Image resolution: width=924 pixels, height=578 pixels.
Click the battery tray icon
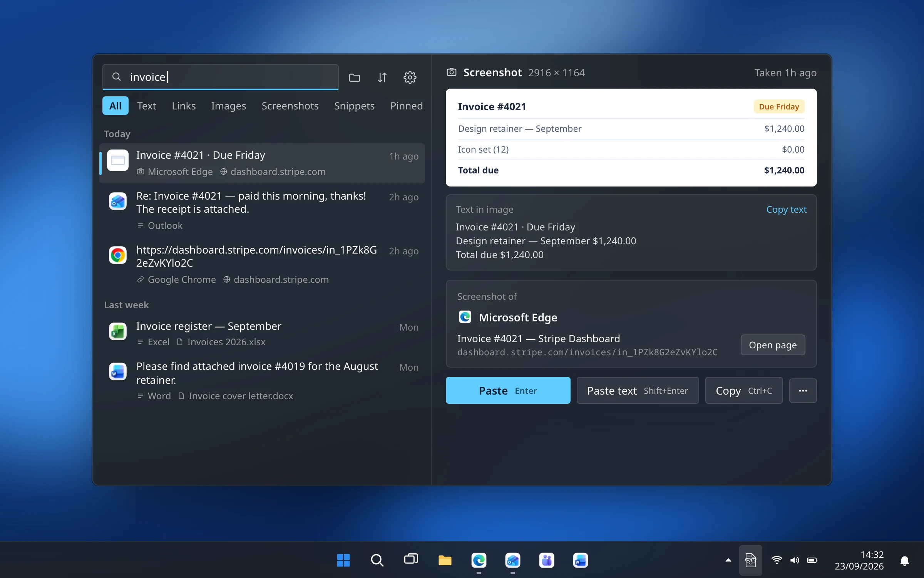[x=812, y=560]
